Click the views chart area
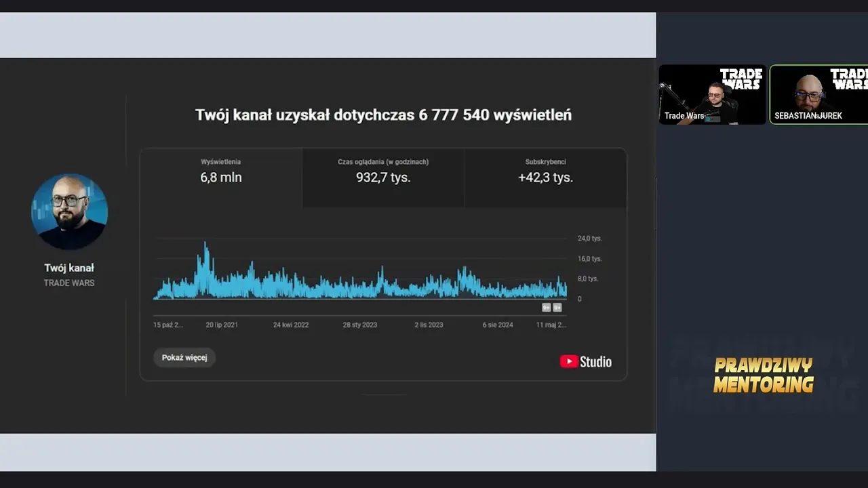The width and height of the screenshot is (868, 488). click(360, 269)
